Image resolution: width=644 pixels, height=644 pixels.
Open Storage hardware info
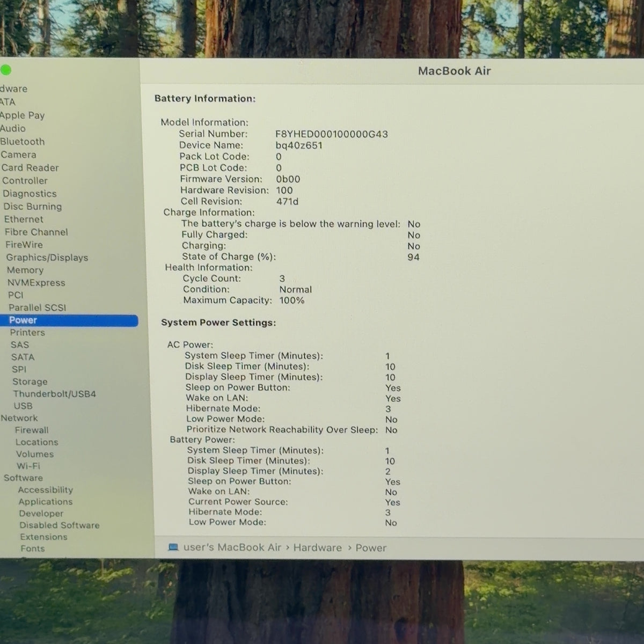[x=30, y=382]
